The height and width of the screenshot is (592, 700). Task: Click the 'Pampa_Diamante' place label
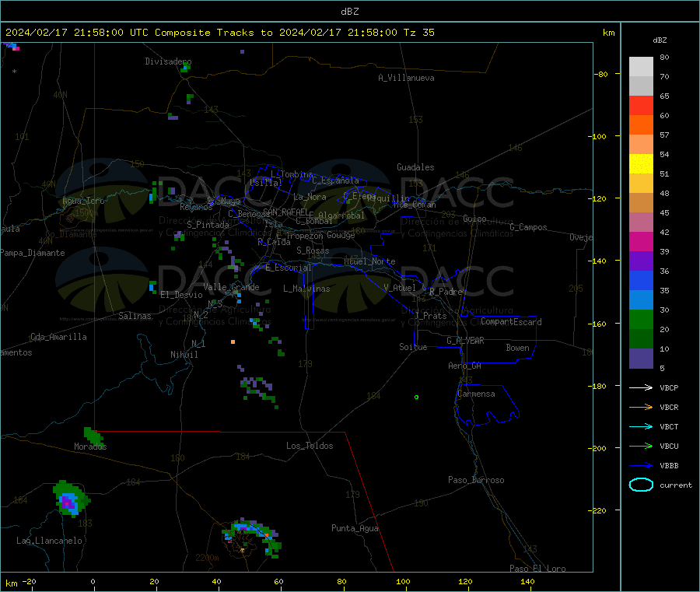(x=33, y=253)
